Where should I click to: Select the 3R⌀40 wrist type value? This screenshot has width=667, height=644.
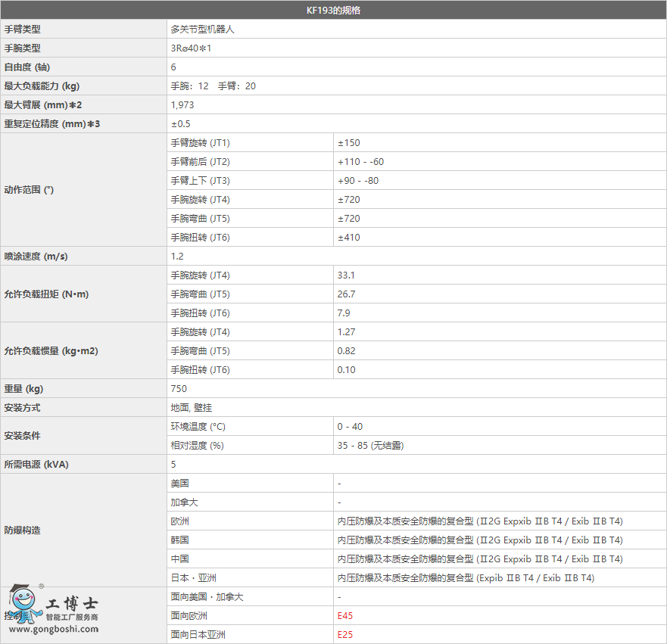click(190, 48)
